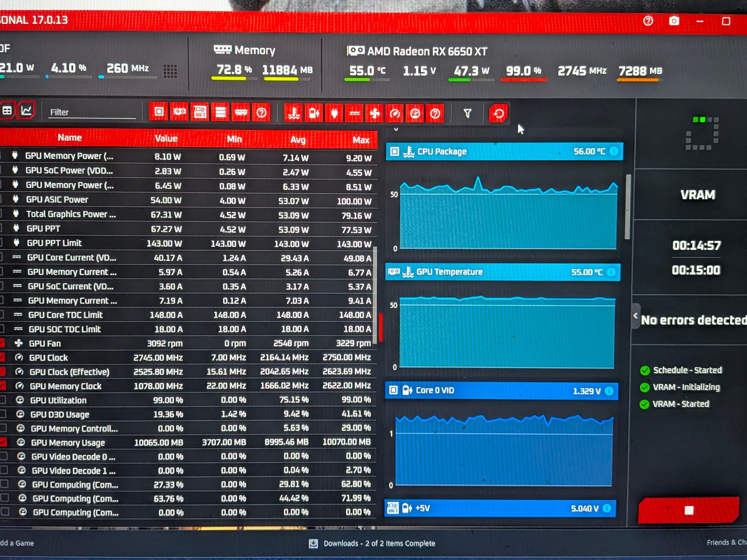
Task: Toggle the GPU Memory Usage row checkbox
Action: [x=3, y=442]
